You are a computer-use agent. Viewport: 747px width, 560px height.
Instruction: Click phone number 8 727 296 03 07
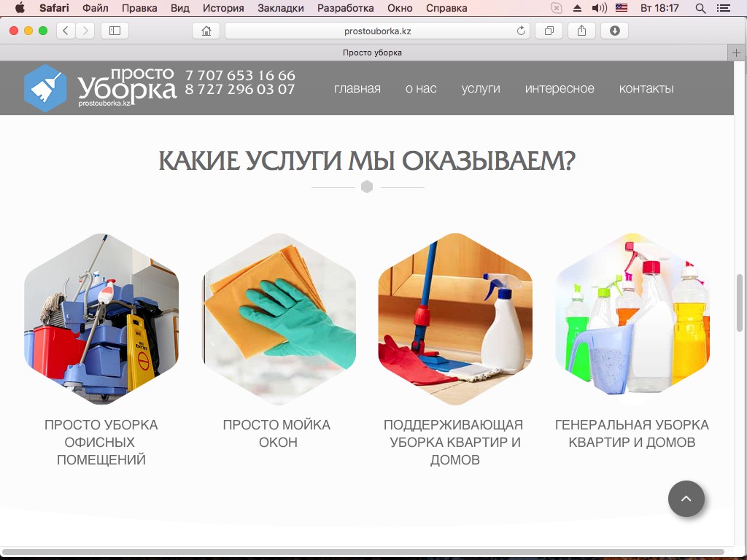[x=240, y=89]
